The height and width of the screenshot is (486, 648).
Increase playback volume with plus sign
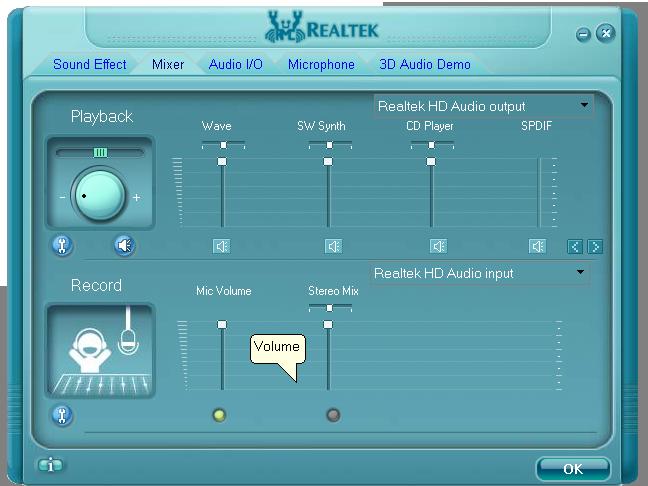coord(136,198)
